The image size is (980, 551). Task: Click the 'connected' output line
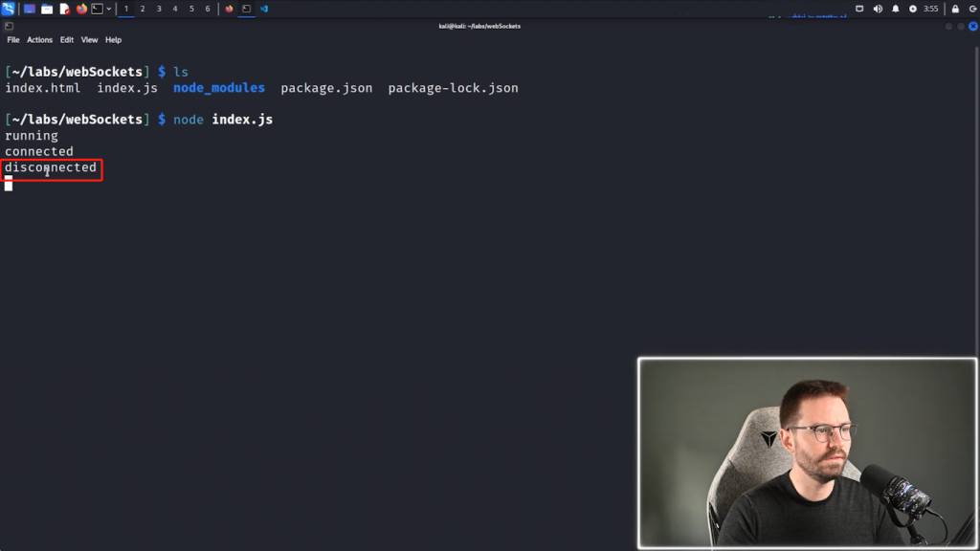38,151
